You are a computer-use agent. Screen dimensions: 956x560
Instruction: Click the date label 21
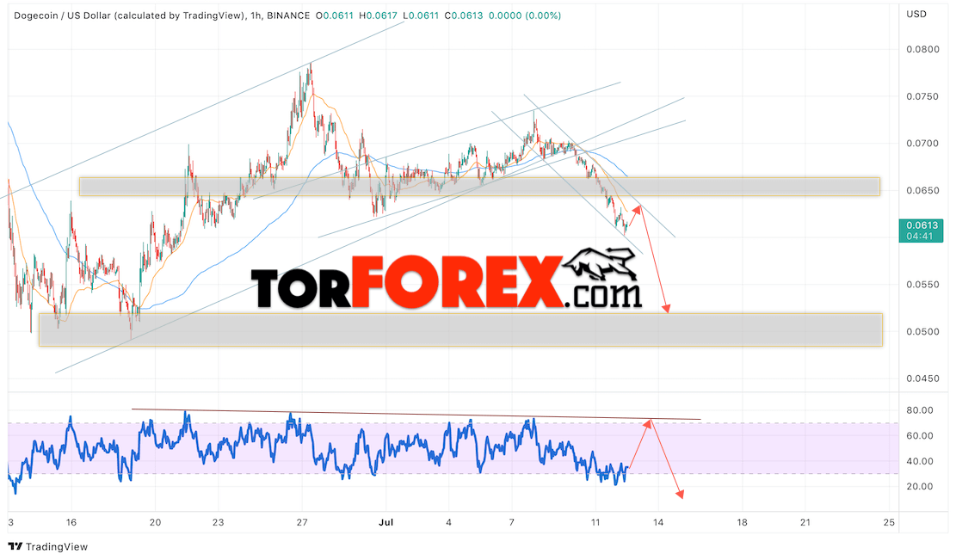point(805,522)
